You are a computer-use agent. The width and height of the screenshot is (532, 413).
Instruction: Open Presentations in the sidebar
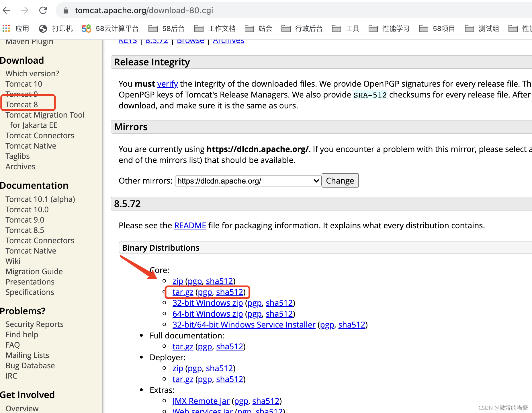(30, 282)
